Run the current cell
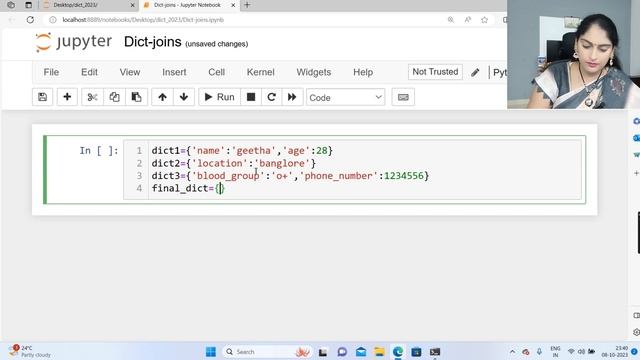Image resolution: width=640 pixels, height=360 pixels. pyautogui.click(x=220, y=97)
